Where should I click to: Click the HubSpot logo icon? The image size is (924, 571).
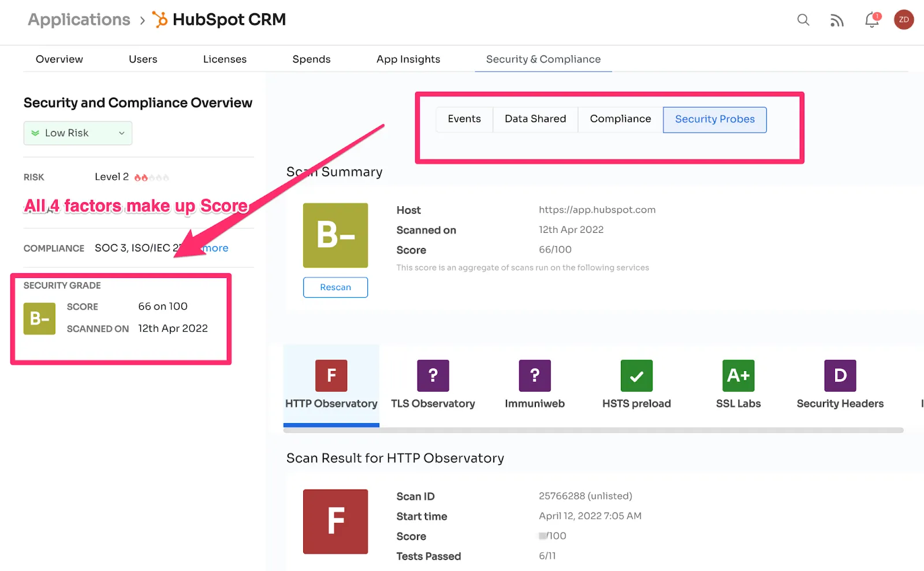coord(160,20)
